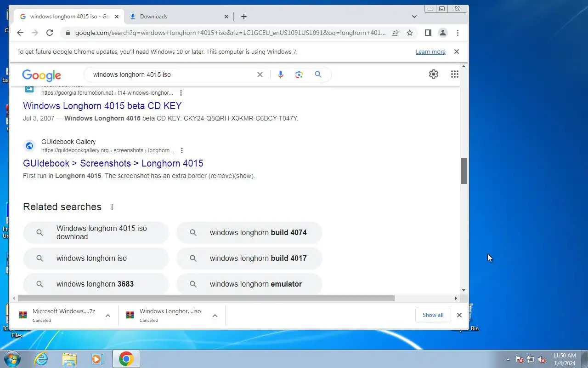Viewport: 588px width, 368px height.
Task: Click scrollbar up arrow
Action: tap(464, 66)
